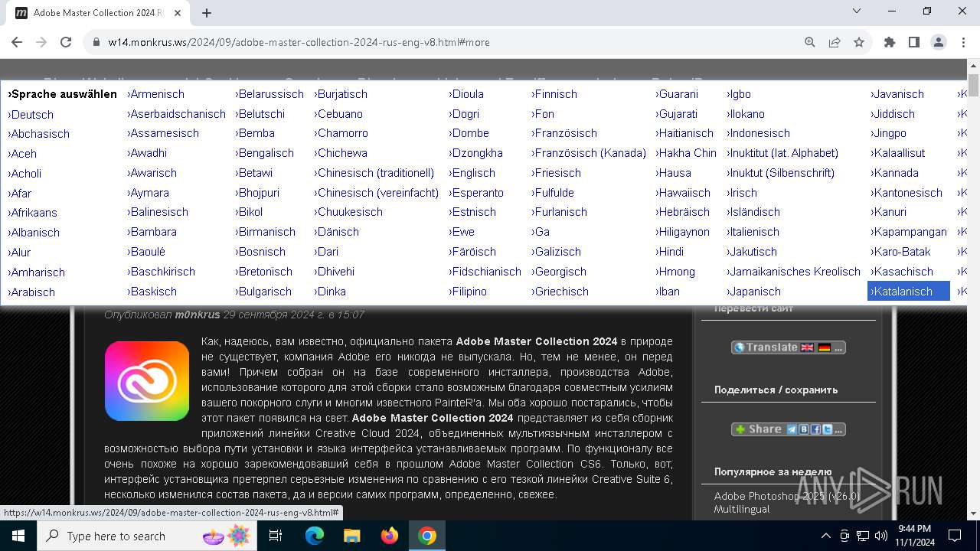Screen dimensions: 980x551
Task: Open Task View on the taskbar
Action: [x=276, y=536]
